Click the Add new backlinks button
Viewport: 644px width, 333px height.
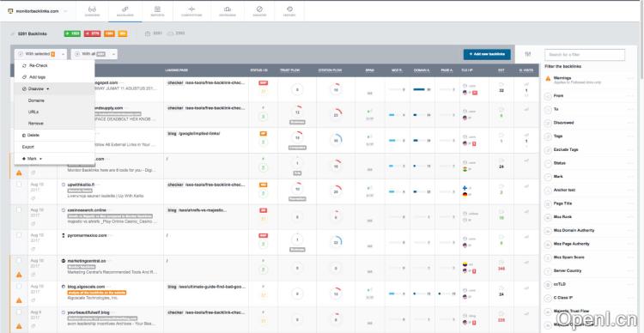click(x=487, y=54)
